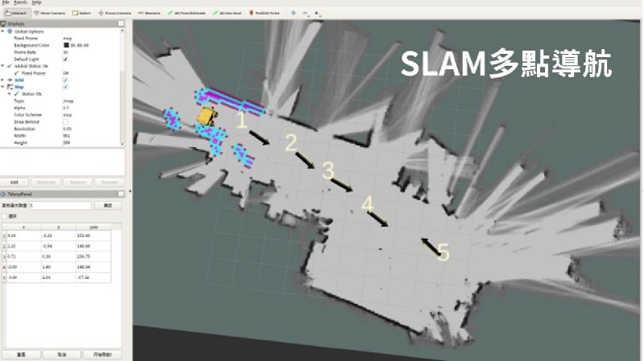Click the minus remove-tool icon
This screenshot has width=644, height=361.
[305, 13]
